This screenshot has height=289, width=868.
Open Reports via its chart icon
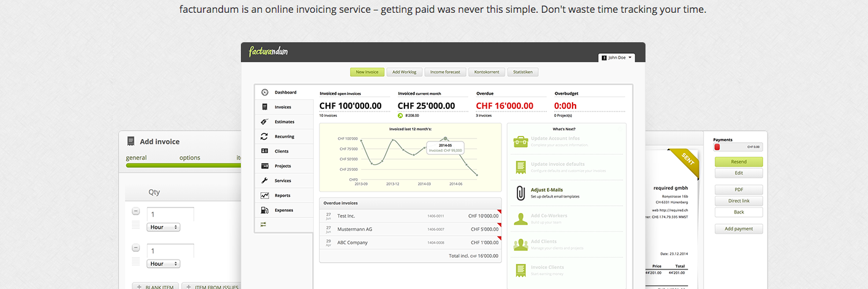click(265, 195)
